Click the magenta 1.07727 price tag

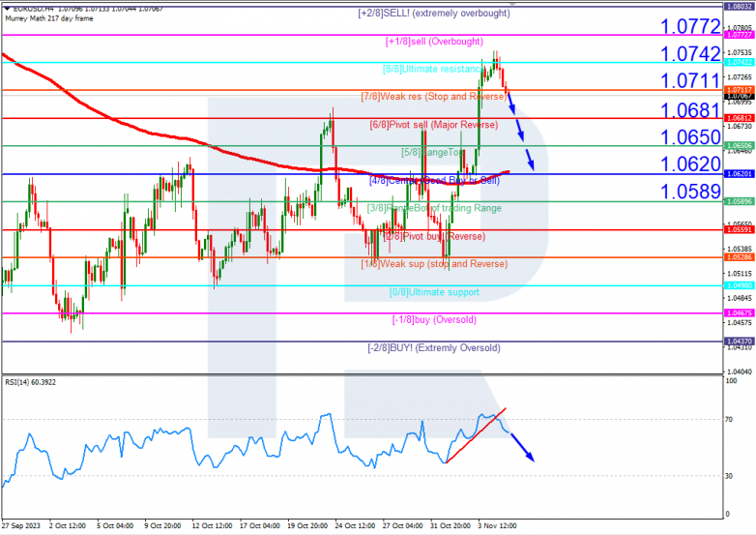coord(740,35)
